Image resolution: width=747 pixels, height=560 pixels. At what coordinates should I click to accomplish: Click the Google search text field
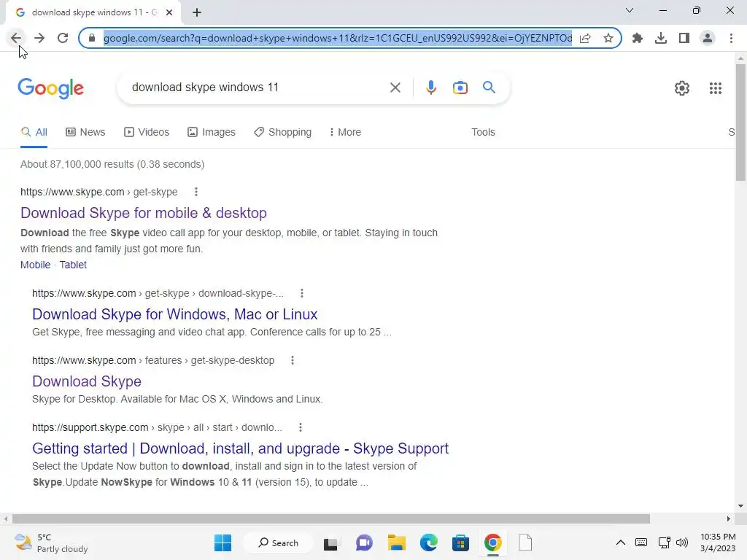(258, 87)
